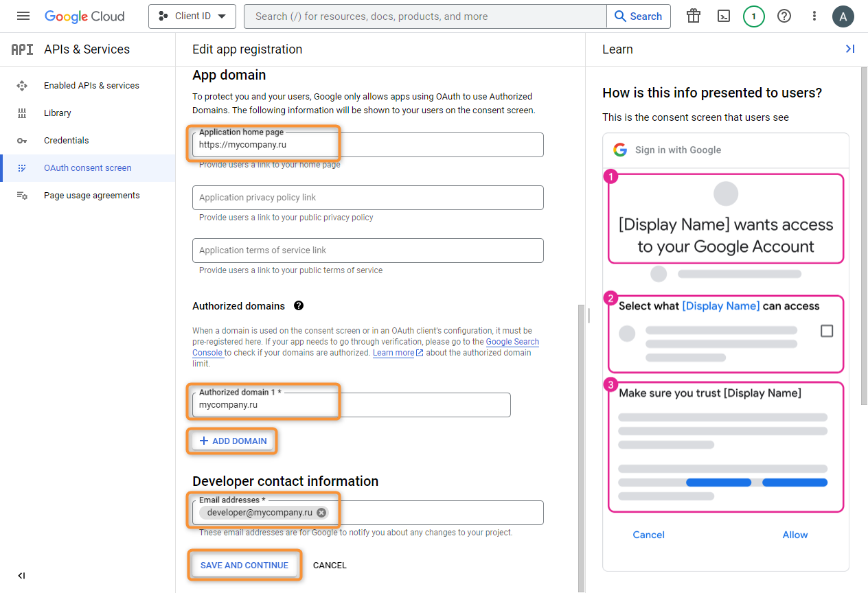Click Allow in the consent preview
This screenshot has width=868, height=593.
click(795, 535)
